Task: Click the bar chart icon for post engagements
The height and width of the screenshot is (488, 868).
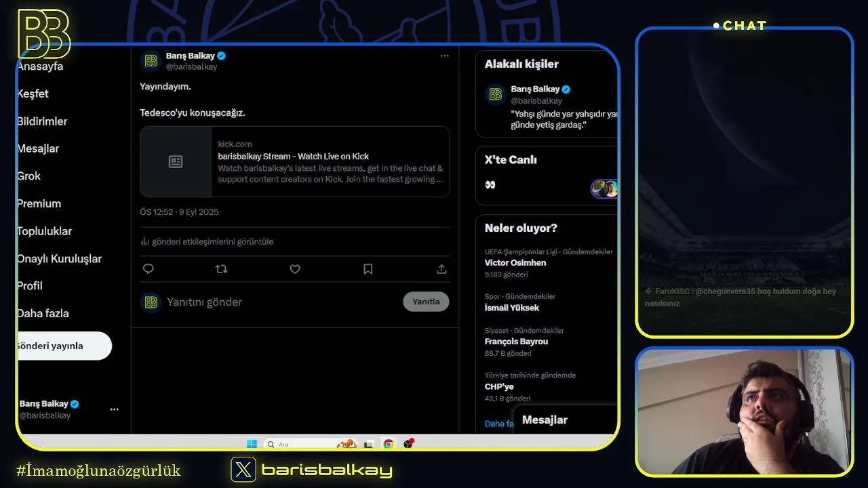Action: point(144,241)
